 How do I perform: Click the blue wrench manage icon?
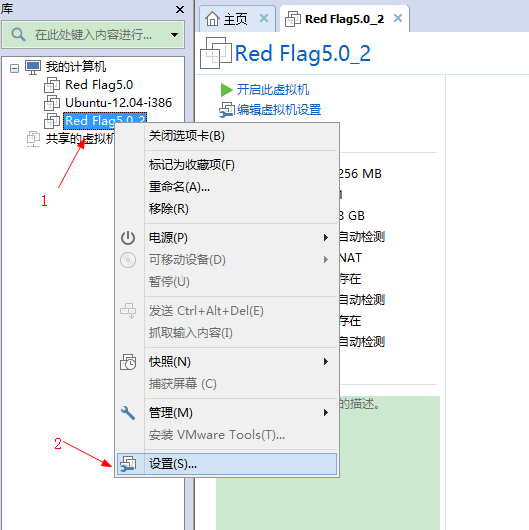[x=128, y=413]
